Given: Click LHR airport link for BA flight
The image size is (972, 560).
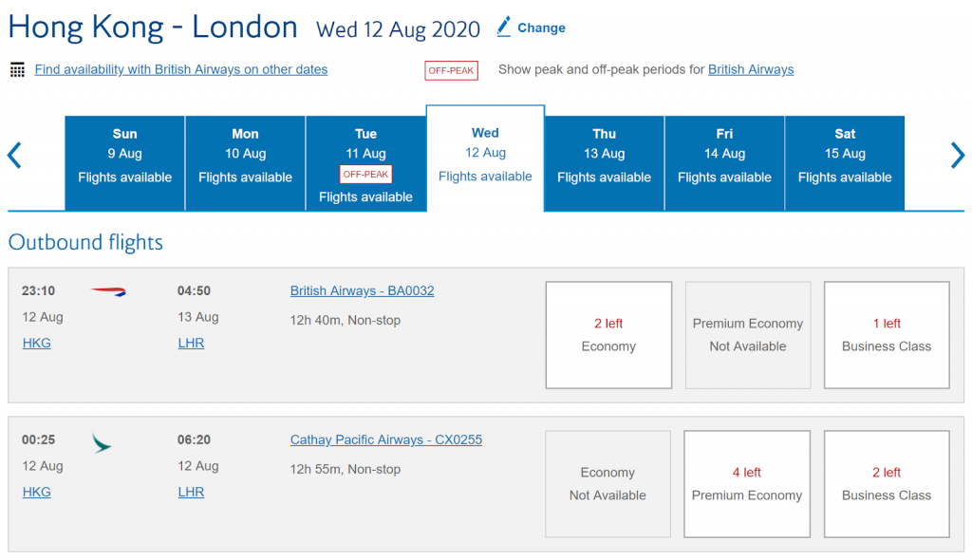Looking at the screenshot, I should click(191, 344).
